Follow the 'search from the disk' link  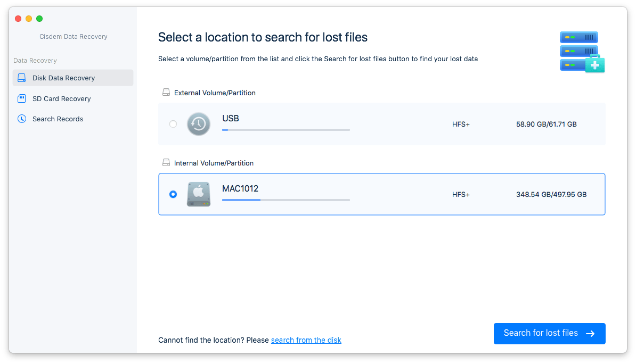[x=306, y=340]
